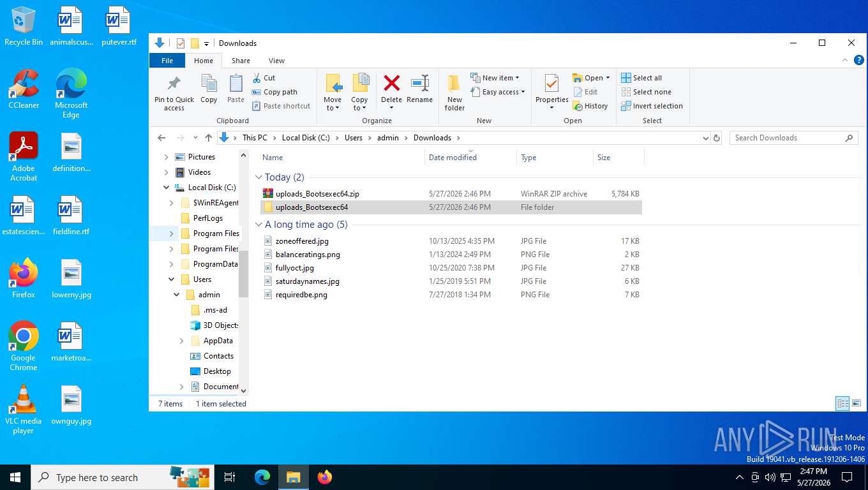868x490 pixels.
Task: Click Invert selection
Action: [x=652, y=106]
